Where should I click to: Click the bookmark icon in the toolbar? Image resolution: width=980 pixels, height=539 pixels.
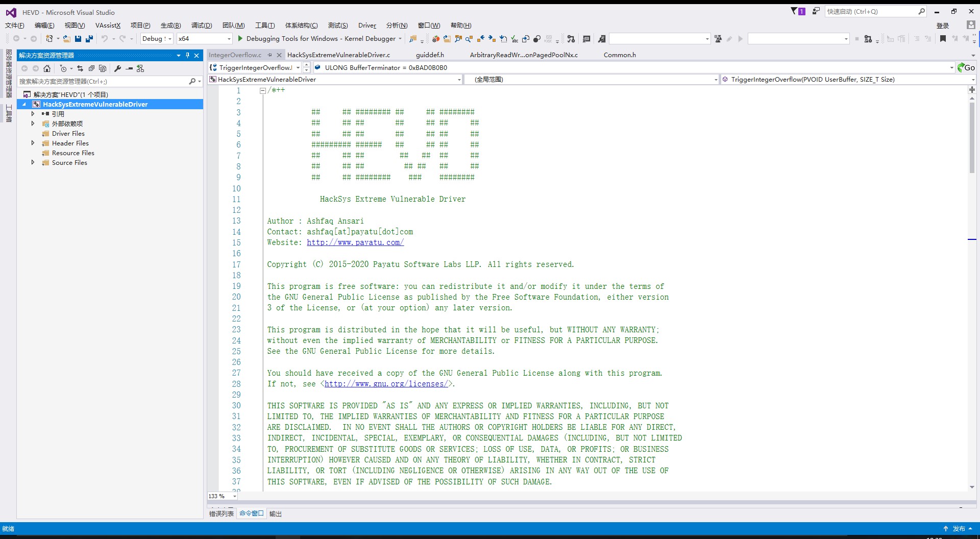tap(943, 39)
